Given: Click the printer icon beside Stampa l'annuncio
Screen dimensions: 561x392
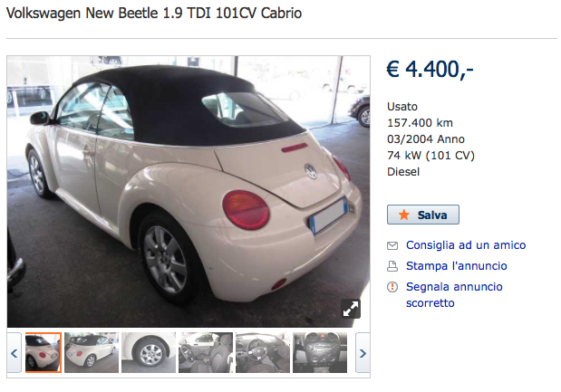Looking at the screenshot, I should click(392, 266).
